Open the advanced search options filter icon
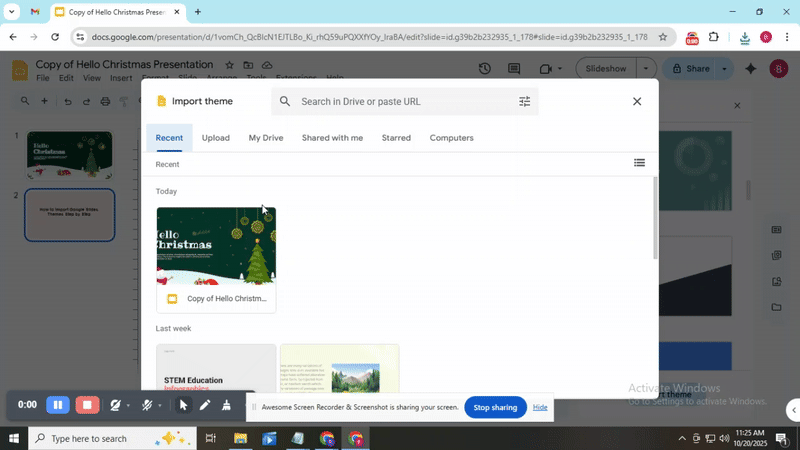 coord(524,101)
